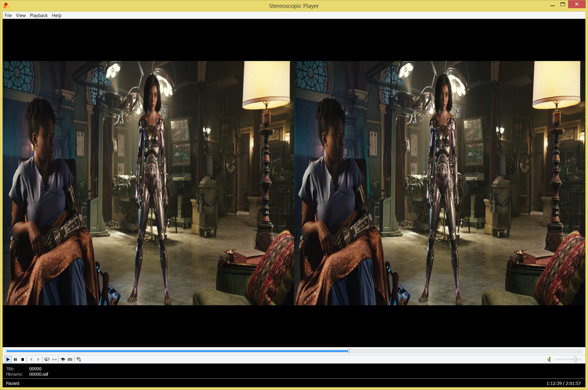Maximize the Stereoscopic Player window

563,4
